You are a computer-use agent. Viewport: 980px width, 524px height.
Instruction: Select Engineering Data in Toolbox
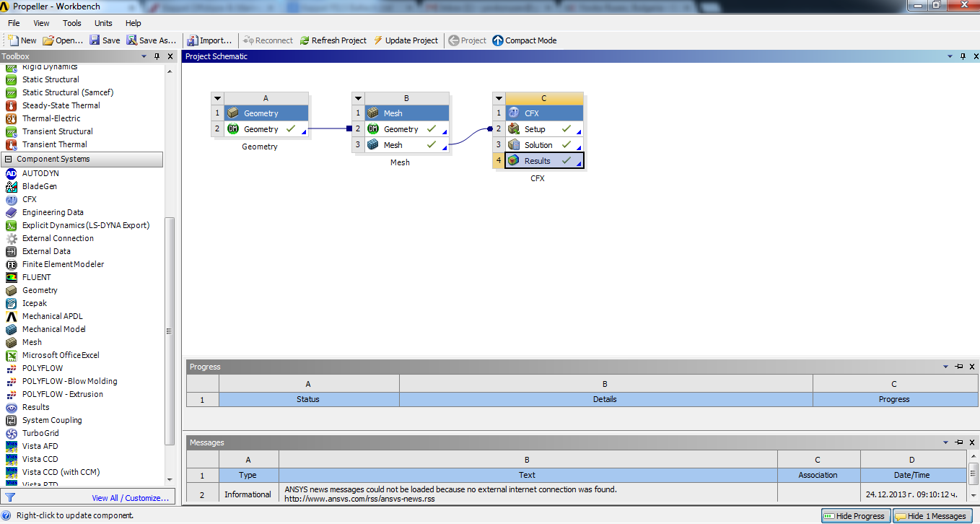[53, 212]
